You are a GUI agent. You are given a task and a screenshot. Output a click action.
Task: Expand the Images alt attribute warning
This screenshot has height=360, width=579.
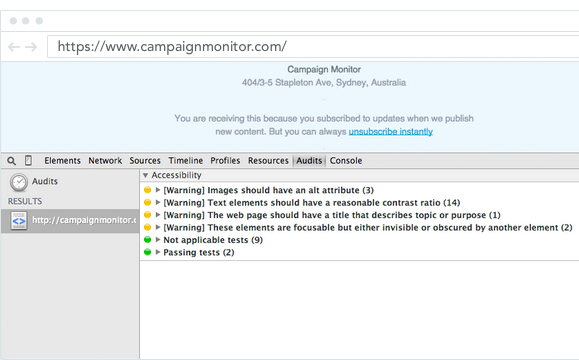pyautogui.click(x=158, y=190)
